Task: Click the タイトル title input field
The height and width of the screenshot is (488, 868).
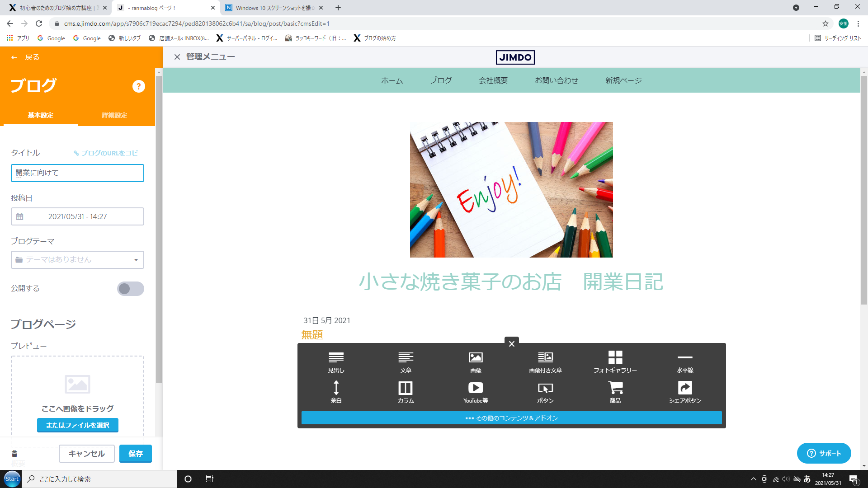Action: click(77, 173)
